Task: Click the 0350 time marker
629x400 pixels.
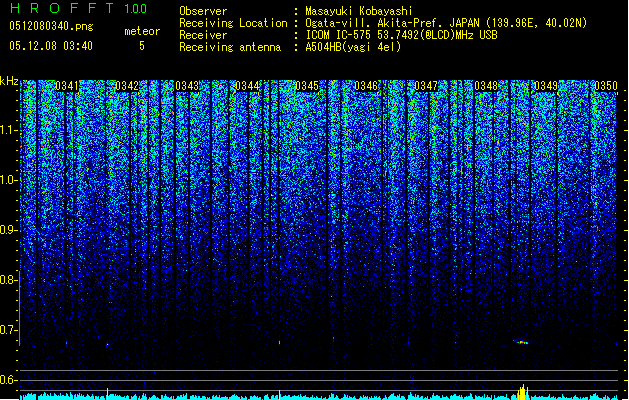Action: (606, 86)
